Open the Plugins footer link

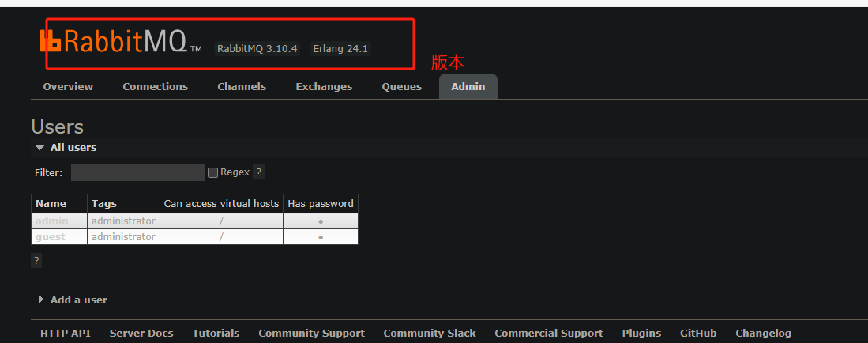pos(641,333)
